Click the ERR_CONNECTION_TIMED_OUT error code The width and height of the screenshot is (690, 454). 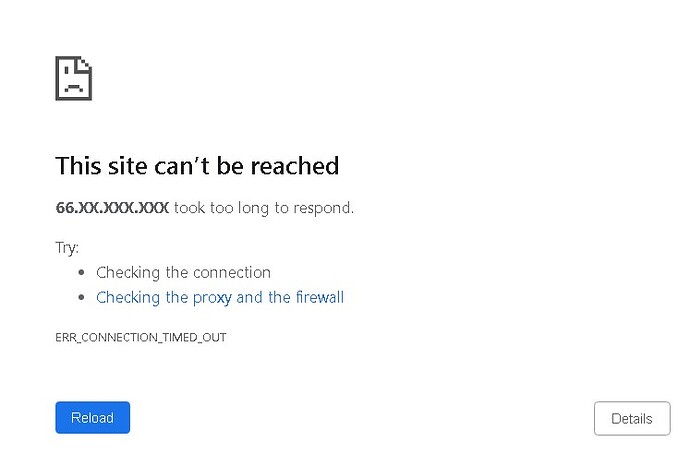coord(141,337)
